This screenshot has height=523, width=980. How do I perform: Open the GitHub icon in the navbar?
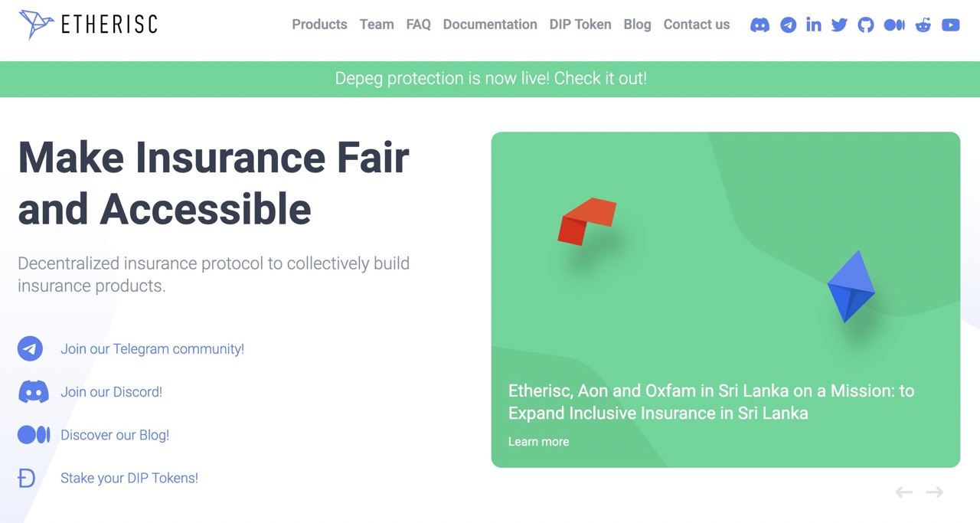(866, 25)
